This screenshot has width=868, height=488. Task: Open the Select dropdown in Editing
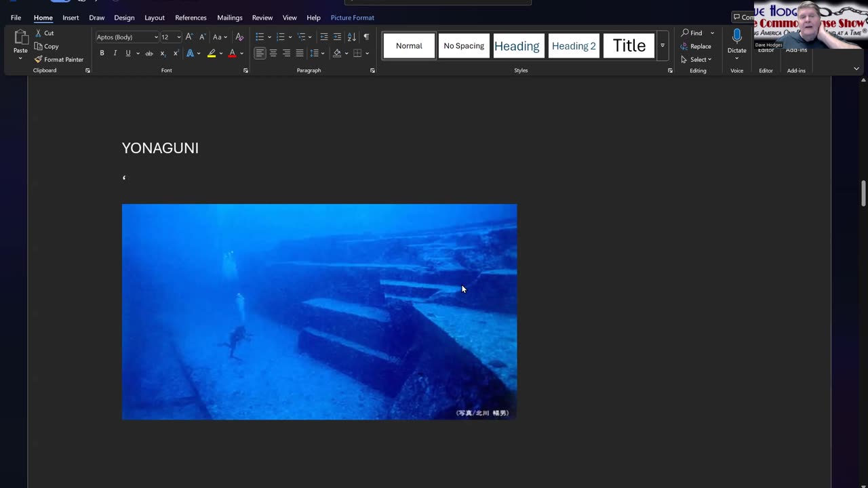point(700,60)
